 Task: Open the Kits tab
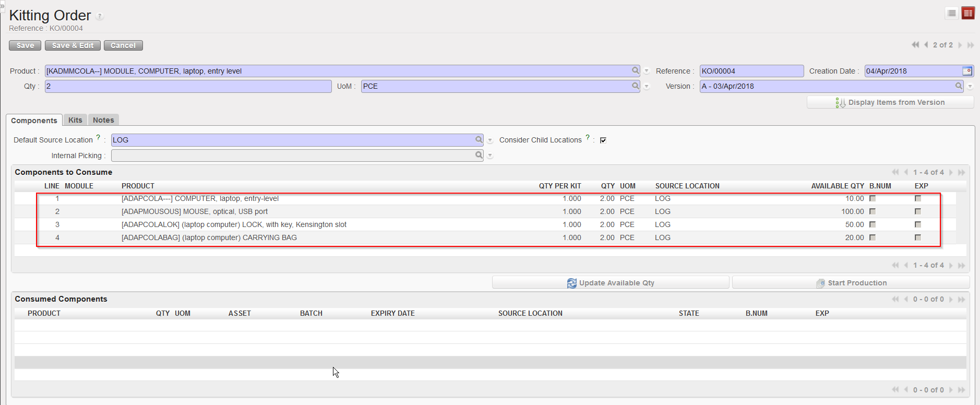(x=75, y=120)
